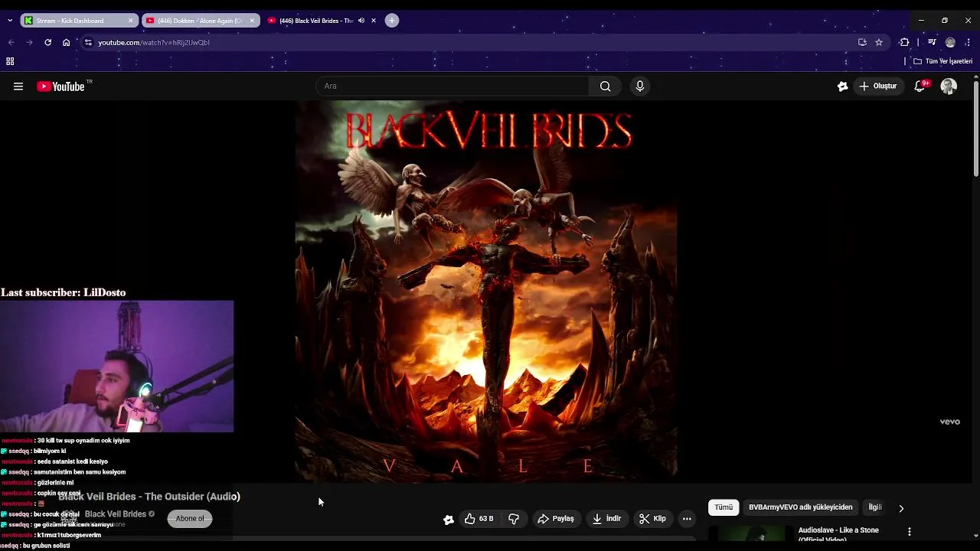Open apps grid icon on bookmarks bar
The width and height of the screenshot is (980, 551).
10,61
